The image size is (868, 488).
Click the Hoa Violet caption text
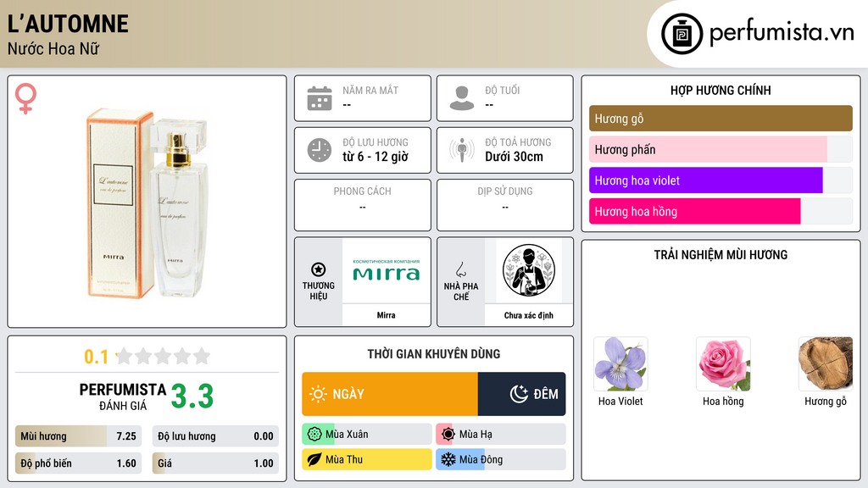point(620,401)
